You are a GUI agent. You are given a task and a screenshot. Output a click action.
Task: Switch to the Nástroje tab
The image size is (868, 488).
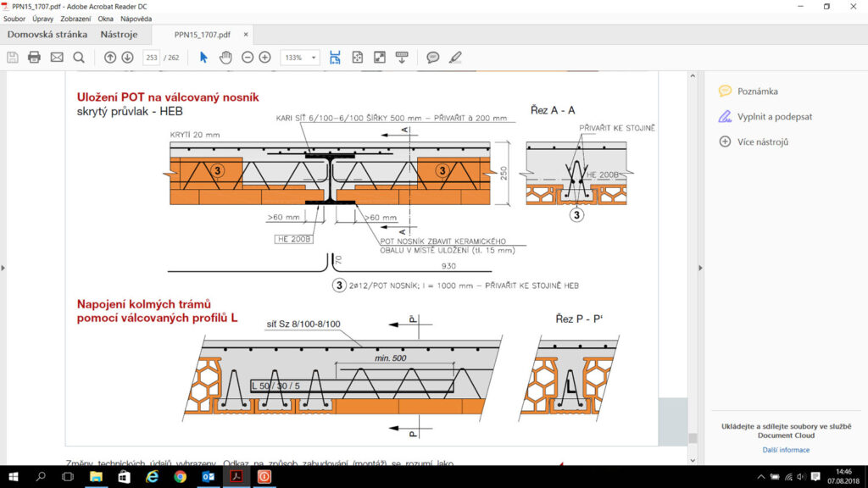[119, 35]
